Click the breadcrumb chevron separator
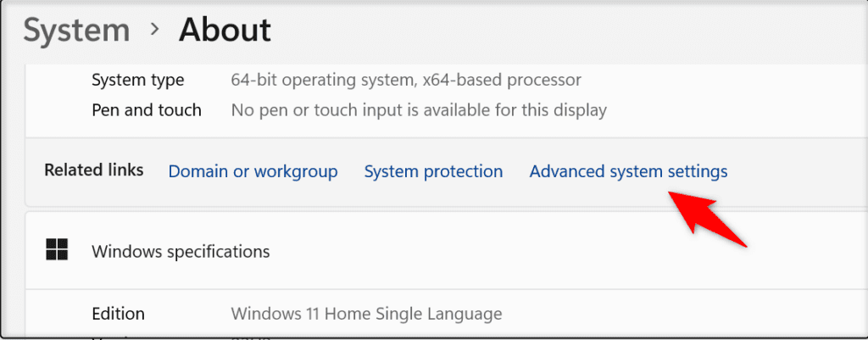868x340 pixels. tap(155, 30)
